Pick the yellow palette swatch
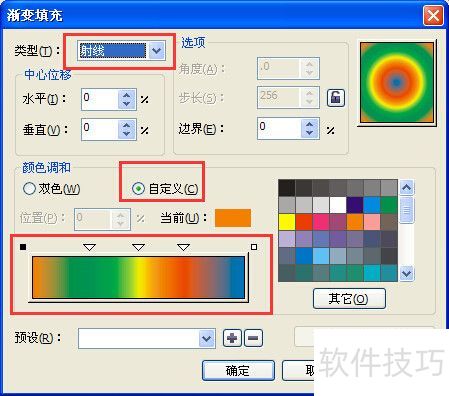The height and width of the screenshot is (396, 449). click(287, 222)
